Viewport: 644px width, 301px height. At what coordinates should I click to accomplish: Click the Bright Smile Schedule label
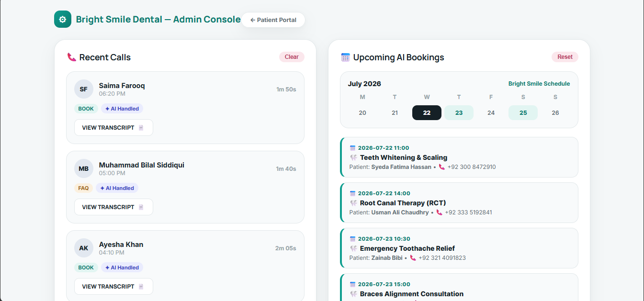539,84
